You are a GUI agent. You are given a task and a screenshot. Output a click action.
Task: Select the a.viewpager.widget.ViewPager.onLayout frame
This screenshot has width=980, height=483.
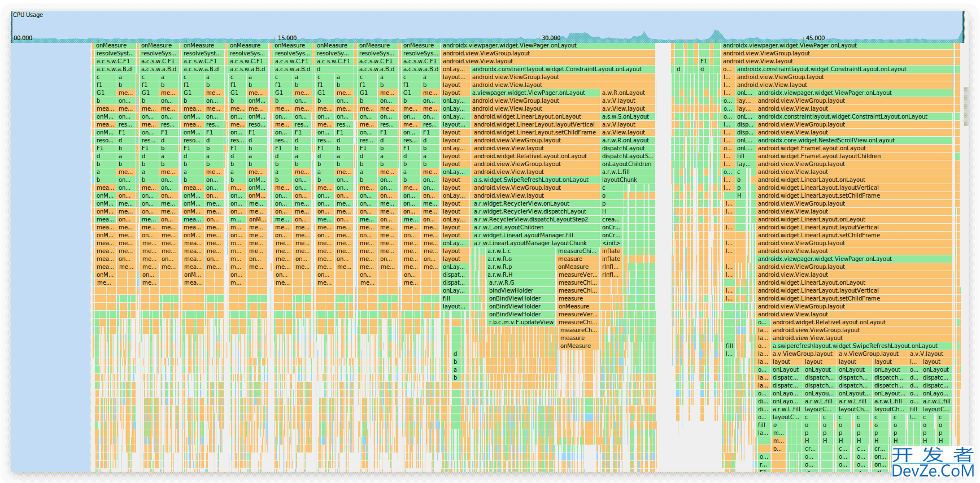pyautogui.click(x=535, y=93)
